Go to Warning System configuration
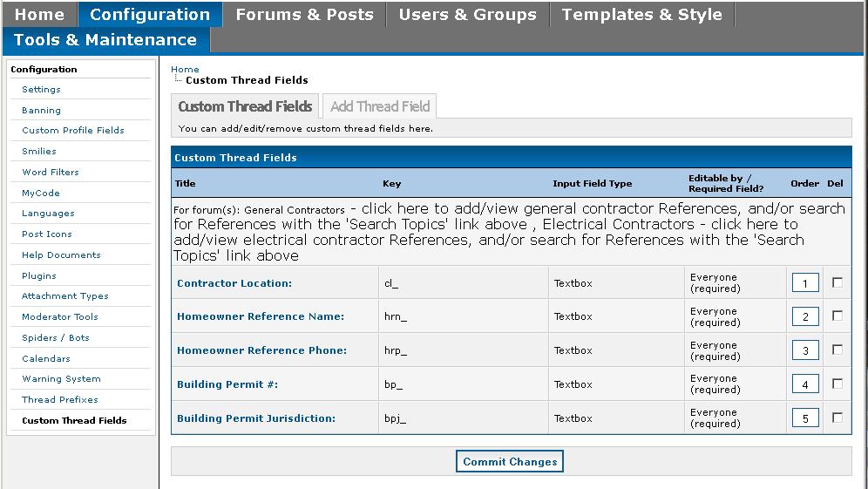The height and width of the screenshot is (489, 868). 61,379
